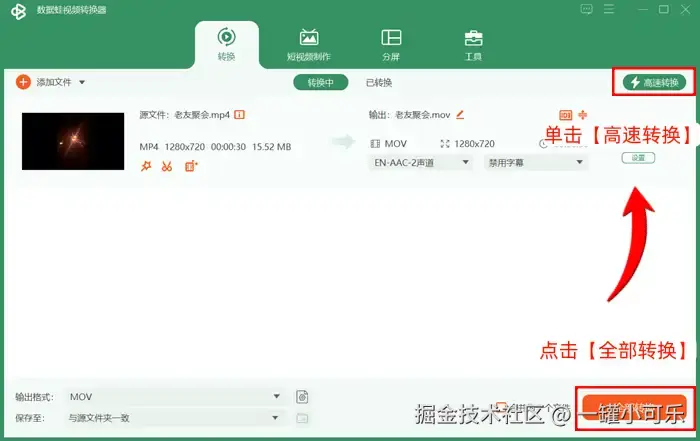This screenshot has height=441, width=700.
Task: Expand the 输出格式 MOV dropdown
Action: coord(175,397)
